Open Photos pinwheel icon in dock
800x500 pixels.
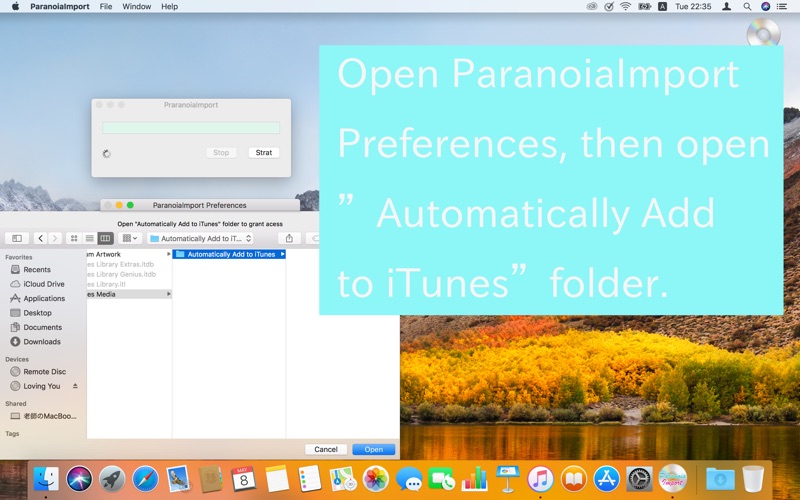(x=376, y=480)
